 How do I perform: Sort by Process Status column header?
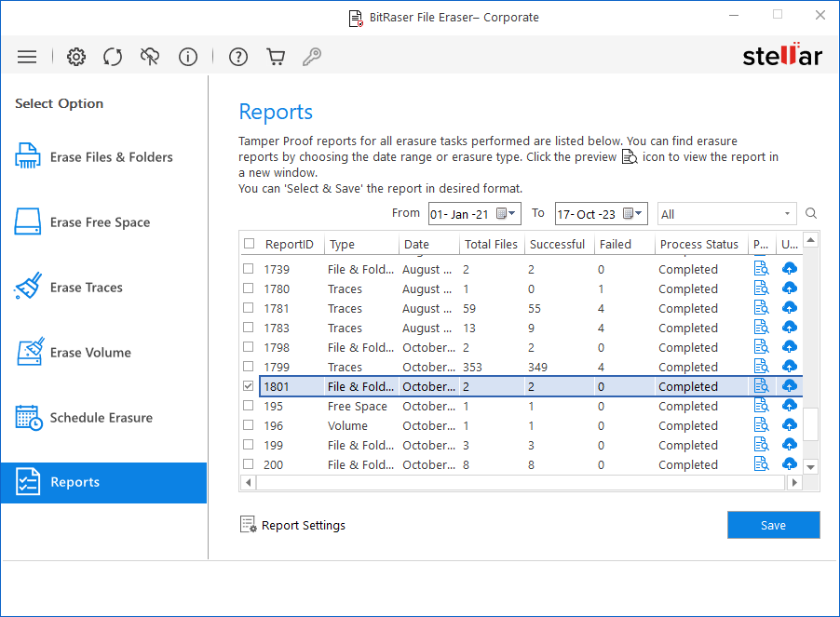(699, 244)
